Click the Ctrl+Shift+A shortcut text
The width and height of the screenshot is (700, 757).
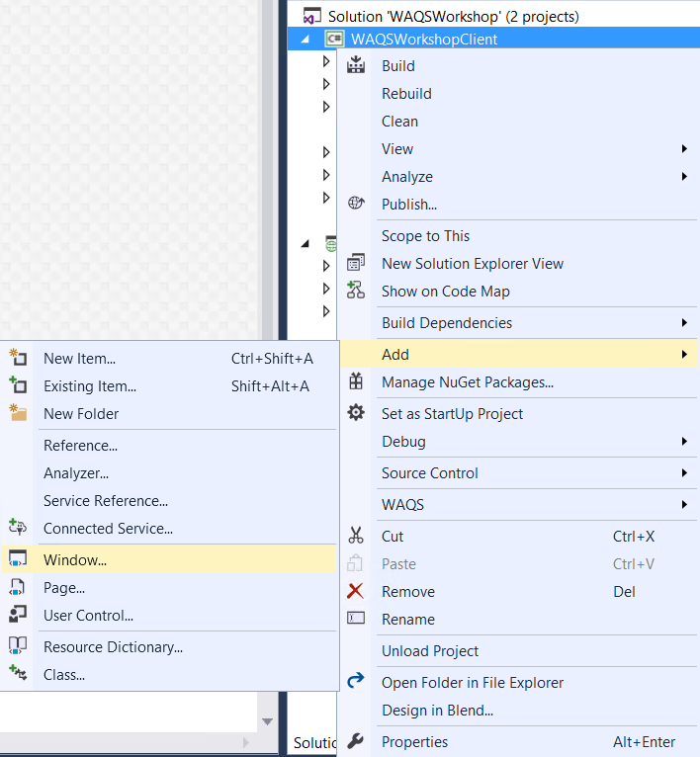[272, 358]
